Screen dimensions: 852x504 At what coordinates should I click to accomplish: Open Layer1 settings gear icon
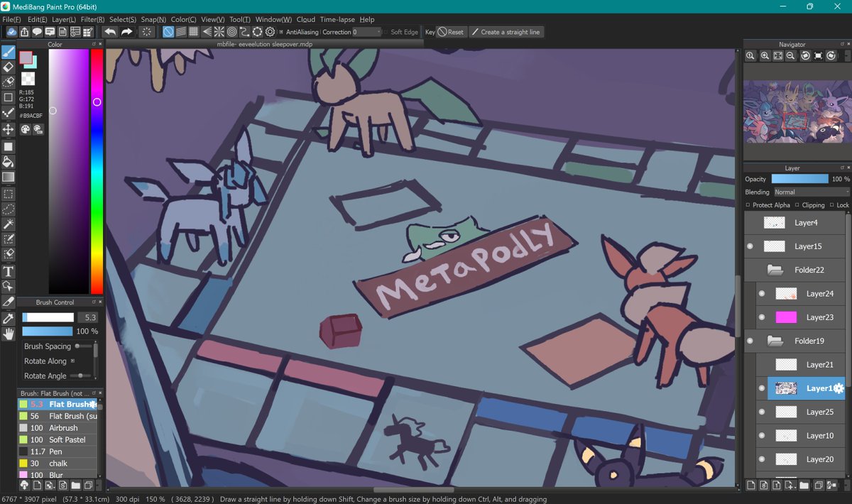point(839,388)
